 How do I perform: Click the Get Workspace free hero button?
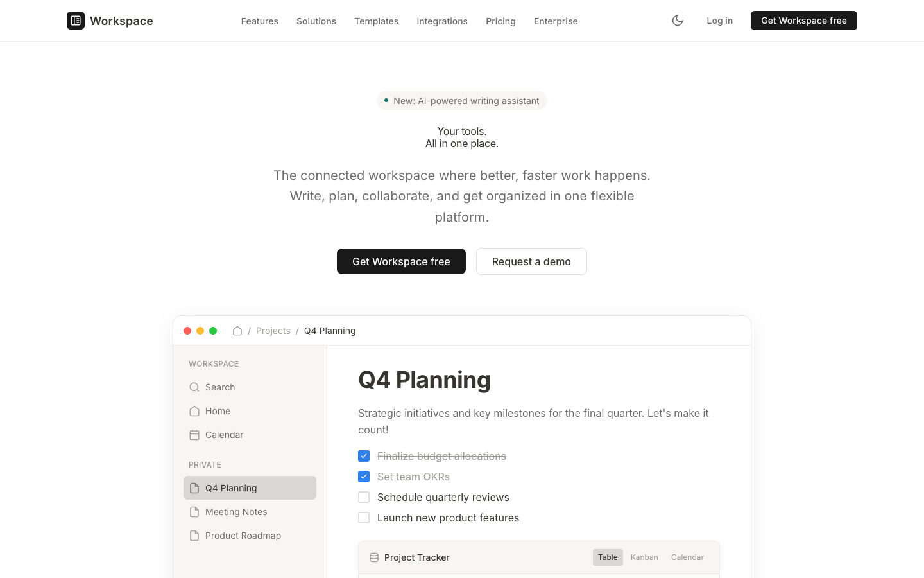coord(401,261)
